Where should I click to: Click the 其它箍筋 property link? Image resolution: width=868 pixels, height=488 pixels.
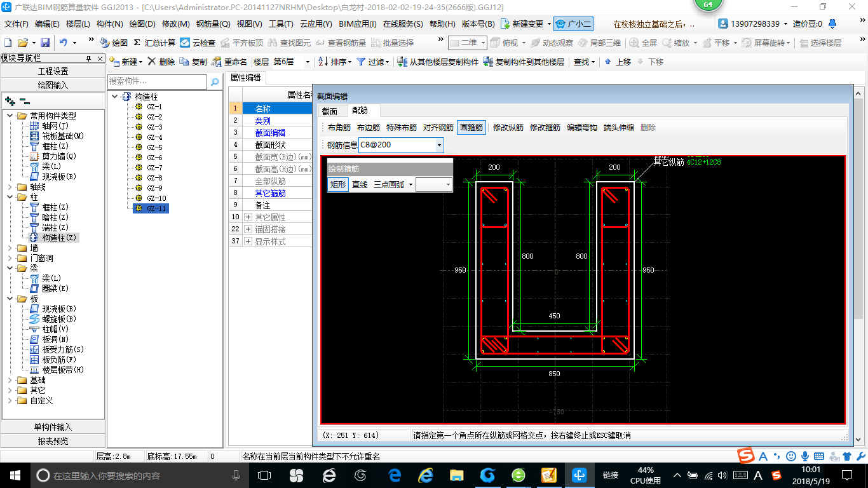(270, 193)
